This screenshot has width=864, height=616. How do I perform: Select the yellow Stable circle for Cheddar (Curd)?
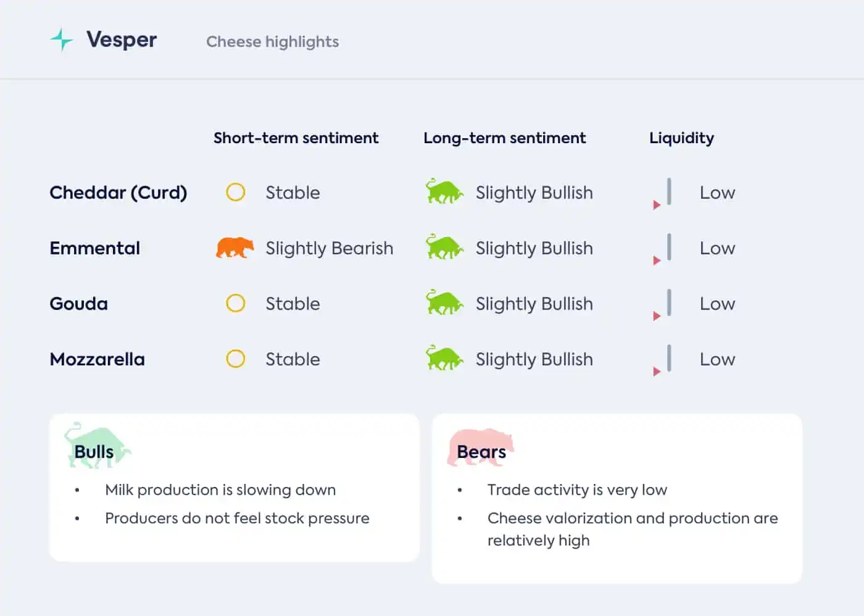(x=235, y=193)
